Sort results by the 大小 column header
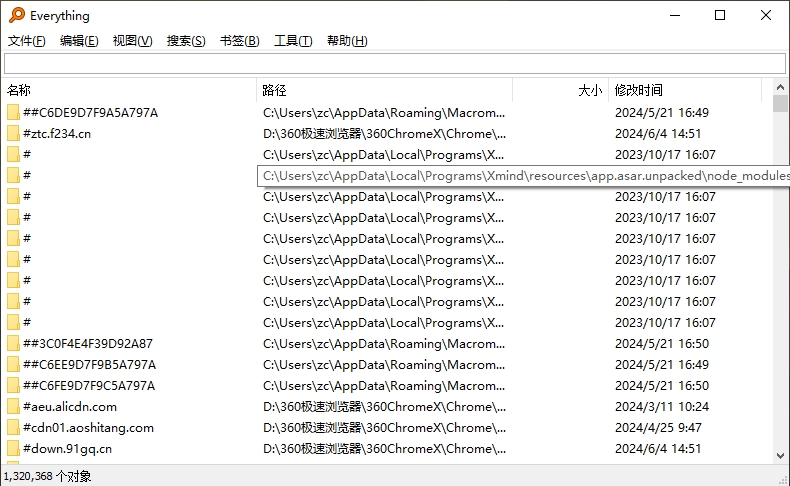 (x=560, y=90)
